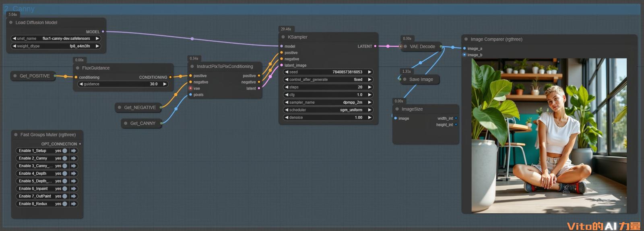This screenshot has width=644, height=231.
Task: Click the denoise value 1.00
Action: click(x=359, y=118)
